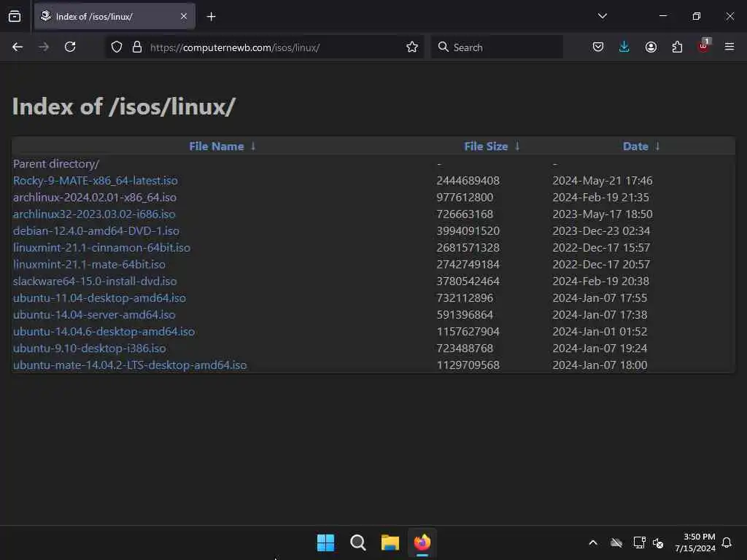The height and width of the screenshot is (560, 747).
Task: Download ubuntu-14.04.6-desktop-amd64.iso
Action: 104,332
